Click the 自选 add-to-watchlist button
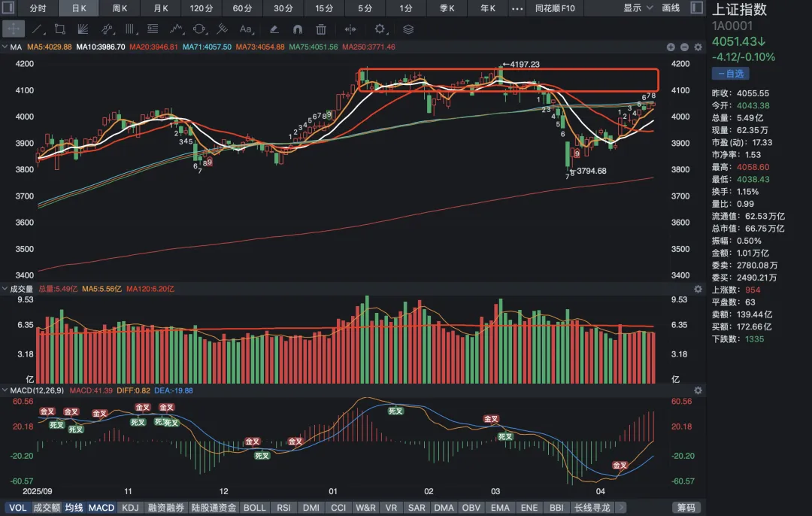Image resolution: width=812 pixels, height=516 pixels. click(730, 74)
